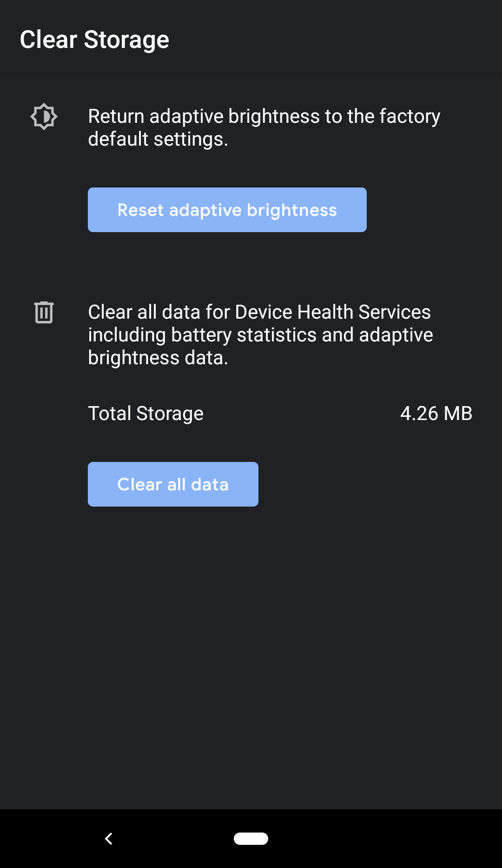Tap the adaptive brightness sun icon

44,116
